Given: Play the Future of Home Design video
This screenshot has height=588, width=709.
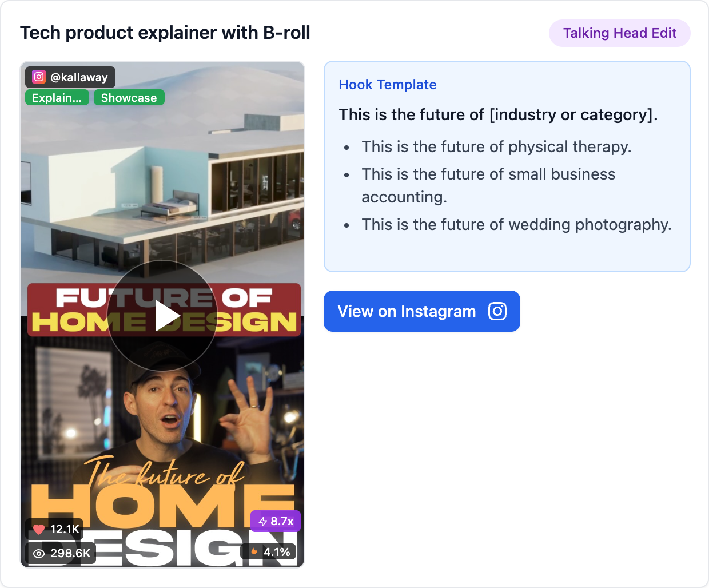Looking at the screenshot, I should click(x=162, y=316).
